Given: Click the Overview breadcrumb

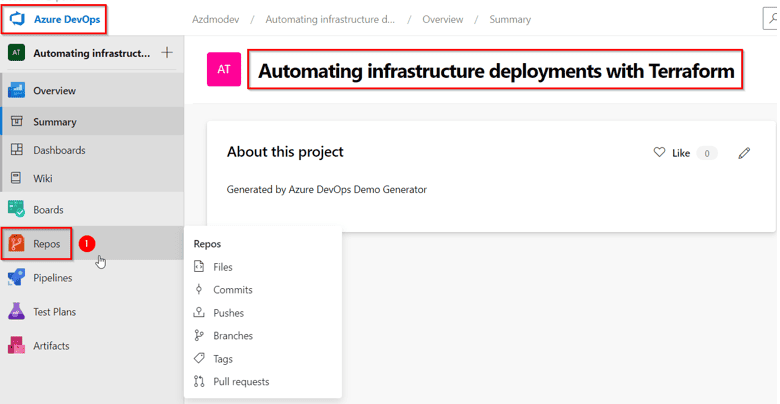Looking at the screenshot, I should [443, 19].
